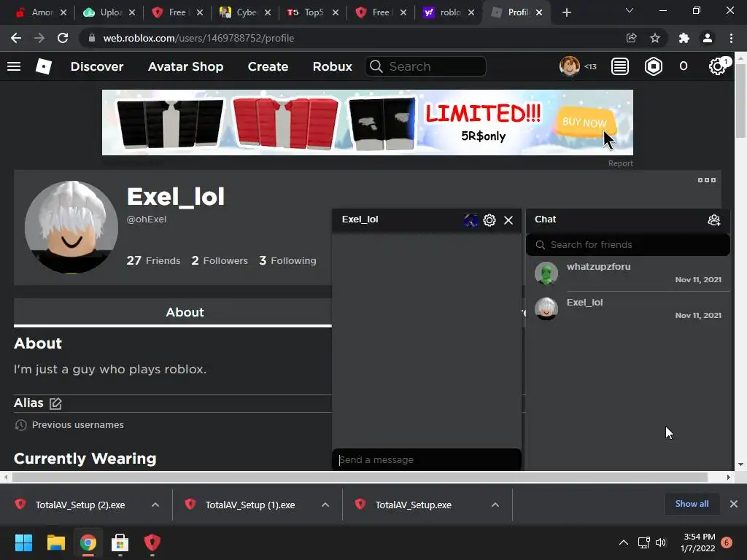The height and width of the screenshot is (560, 747).
Task: Click the Roblox logo home icon
Action: click(43, 66)
